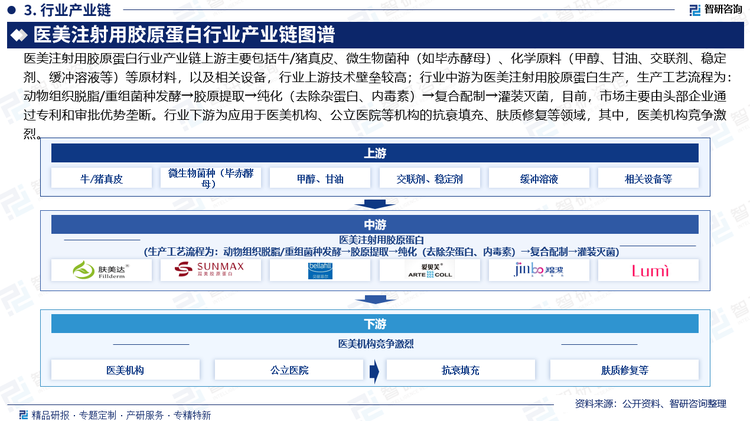Click the footer slogan 精品研报·专题定制
This screenshot has height=421, width=750.
(x=121, y=415)
